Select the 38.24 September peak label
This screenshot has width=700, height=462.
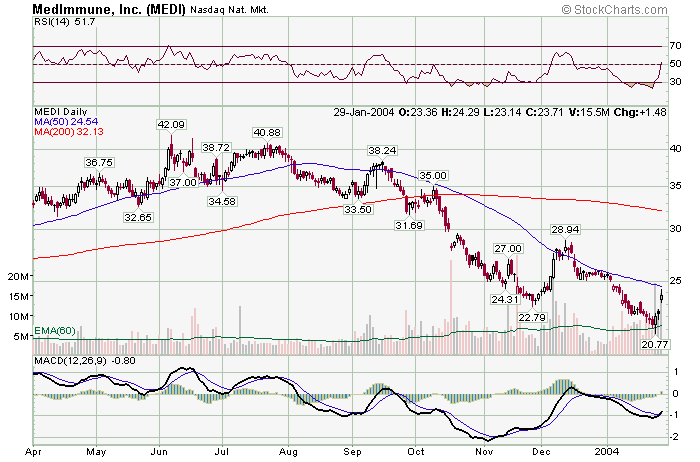(x=382, y=151)
